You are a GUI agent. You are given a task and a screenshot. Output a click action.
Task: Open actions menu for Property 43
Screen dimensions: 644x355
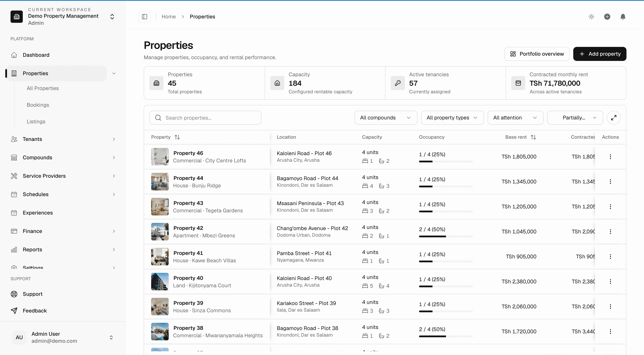pyautogui.click(x=610, y=207)
